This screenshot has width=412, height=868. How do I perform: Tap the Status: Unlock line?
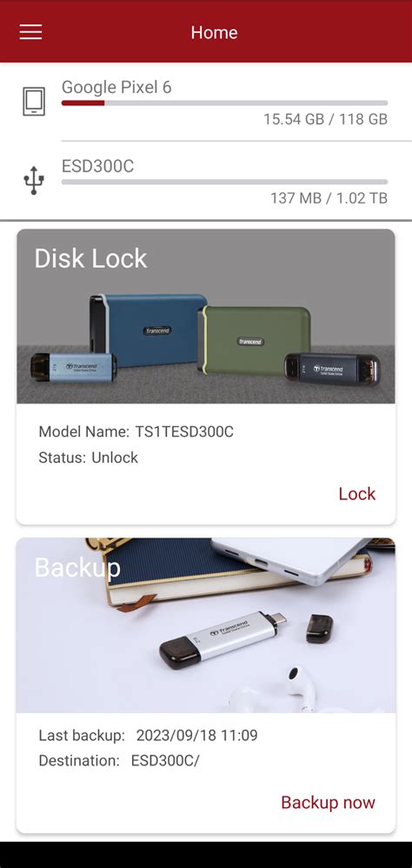coord(89,457)
